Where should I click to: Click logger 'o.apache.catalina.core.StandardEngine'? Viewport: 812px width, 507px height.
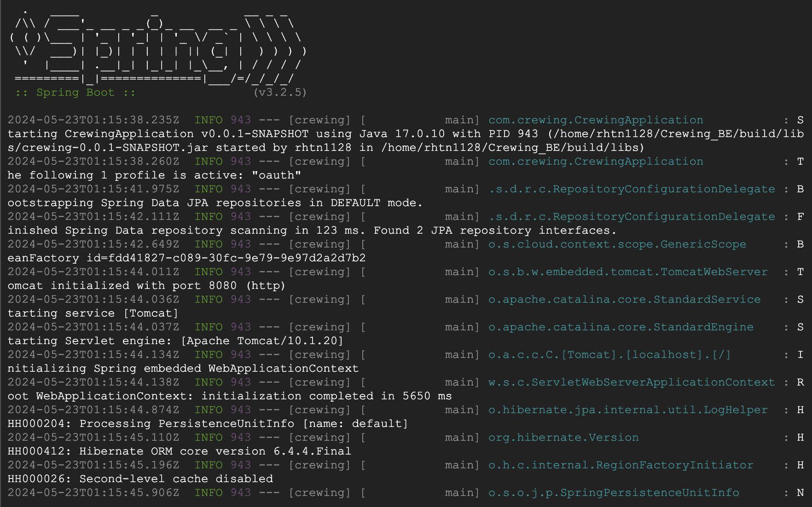point(621,327)
